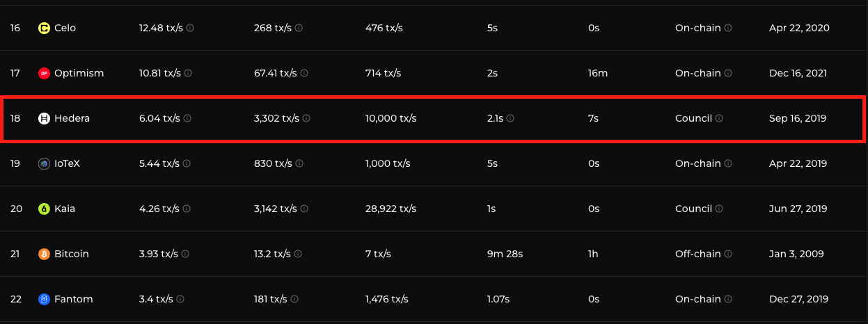Select the IoTeX name in row 19
Image resolution: width=868 pixels, height=324 pixels.
pos(67,164)
